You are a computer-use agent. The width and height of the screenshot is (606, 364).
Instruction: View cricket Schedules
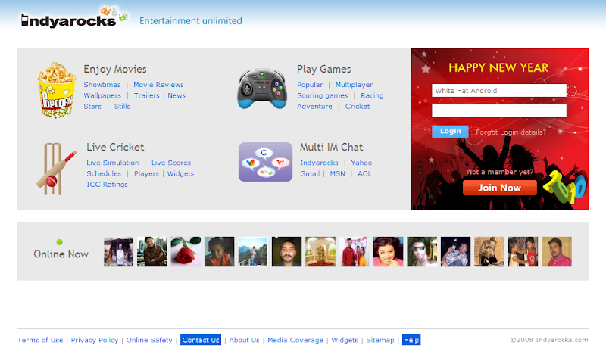104,173
